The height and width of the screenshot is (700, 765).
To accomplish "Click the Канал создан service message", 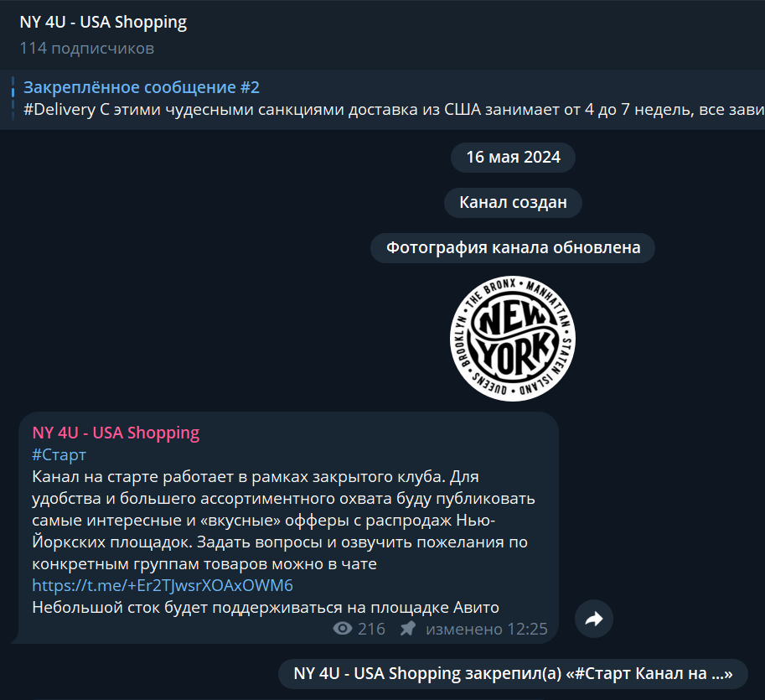I will pos(513,202).
